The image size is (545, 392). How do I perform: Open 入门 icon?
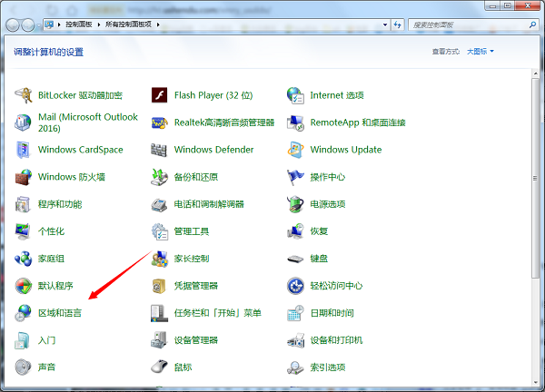[22, 340]
